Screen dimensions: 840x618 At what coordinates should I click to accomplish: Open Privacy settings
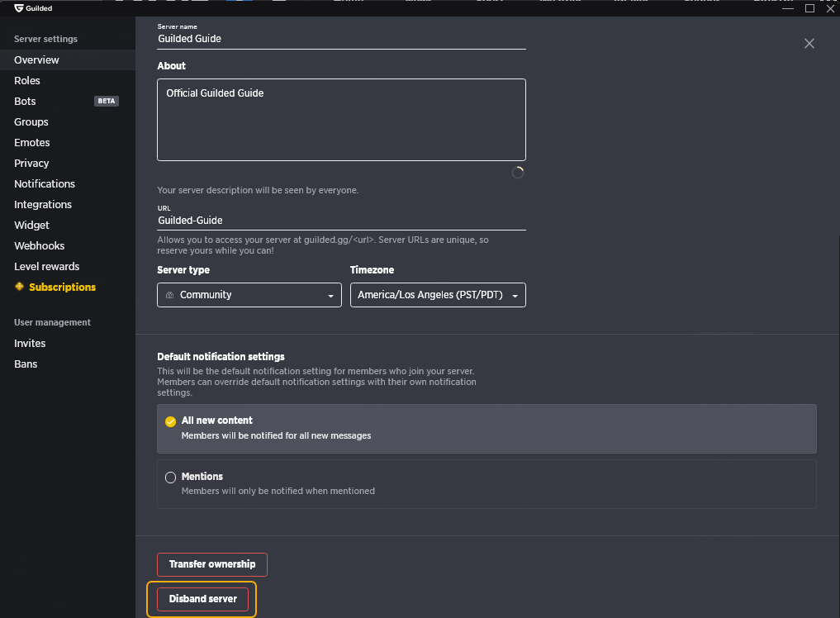coord(68,163)
